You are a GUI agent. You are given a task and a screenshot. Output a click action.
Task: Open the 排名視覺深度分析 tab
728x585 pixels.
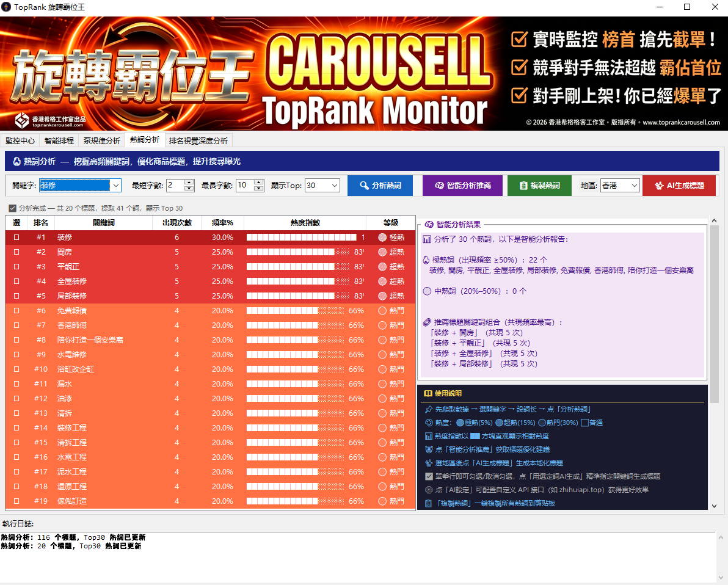(x=198, y=140)
